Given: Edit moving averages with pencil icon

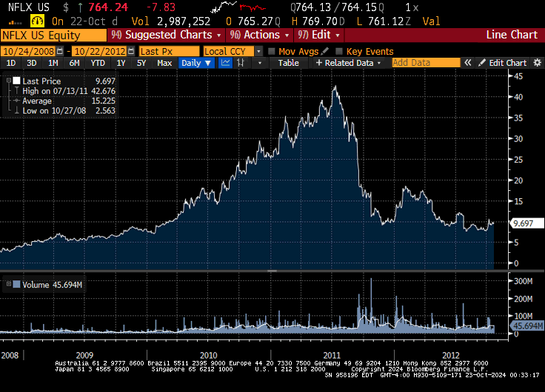Looking at the screenshot, I should coord(325,51).
